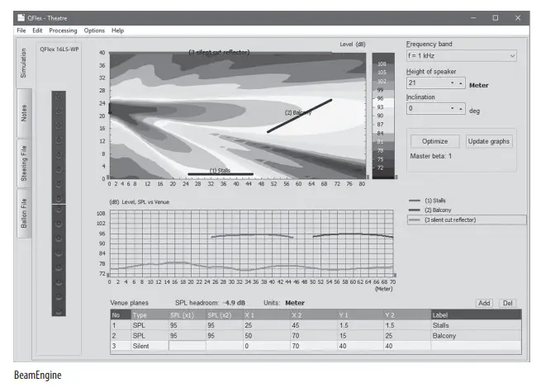Select the Balcony label cell

coord(476,336)
